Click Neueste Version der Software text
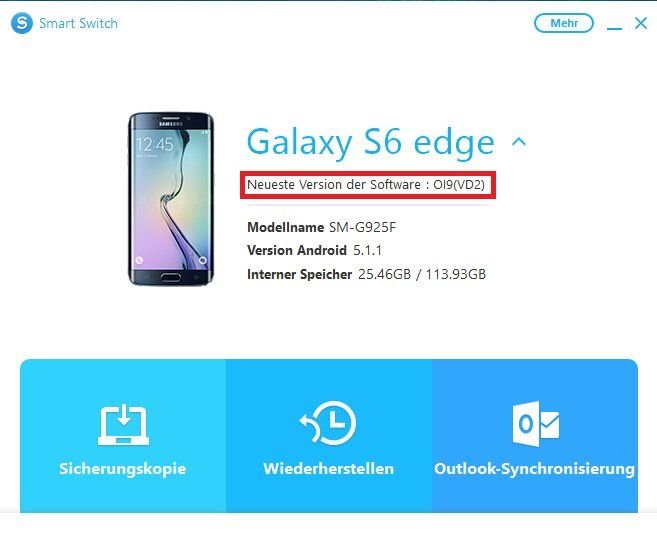 (x=334, y=184)
